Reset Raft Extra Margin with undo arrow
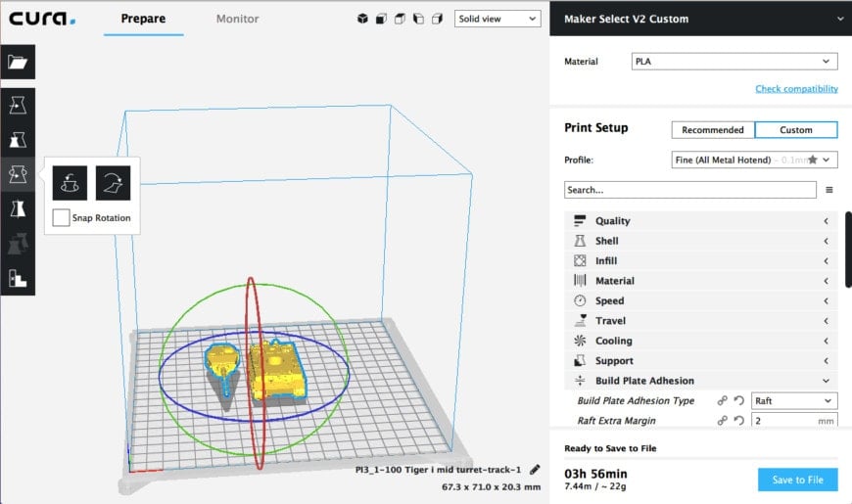The image size is (852, 504). pos(739,421)
